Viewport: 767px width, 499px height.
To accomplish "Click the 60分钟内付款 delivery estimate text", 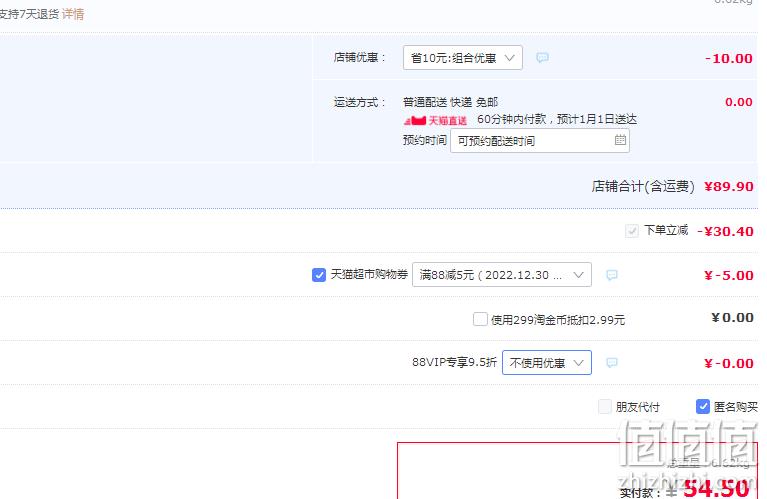I will (x=557, y=119).
